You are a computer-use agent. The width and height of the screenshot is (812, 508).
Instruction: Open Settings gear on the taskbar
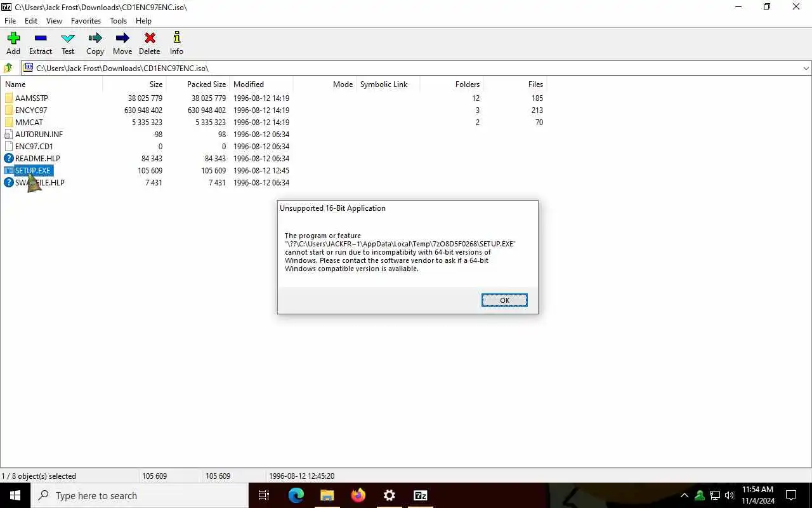tap(390, 495)
